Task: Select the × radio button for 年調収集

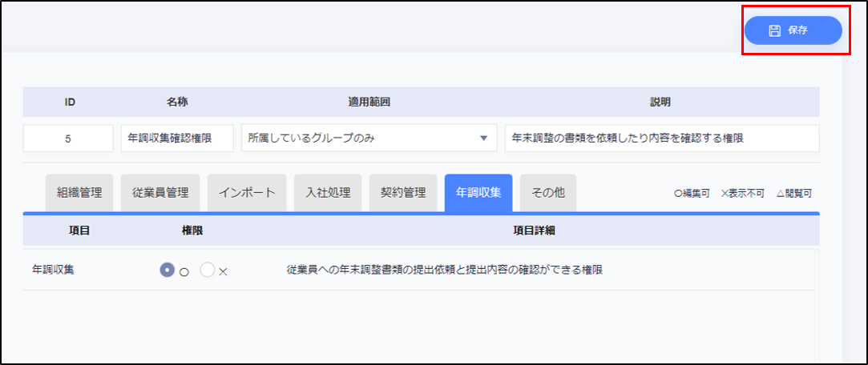Action: point(208,271)
